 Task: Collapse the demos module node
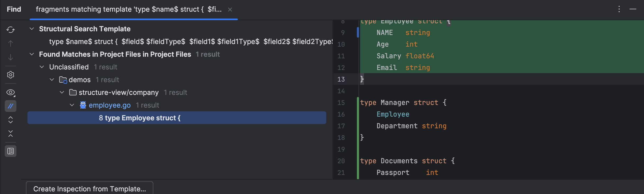coord(52,80)
